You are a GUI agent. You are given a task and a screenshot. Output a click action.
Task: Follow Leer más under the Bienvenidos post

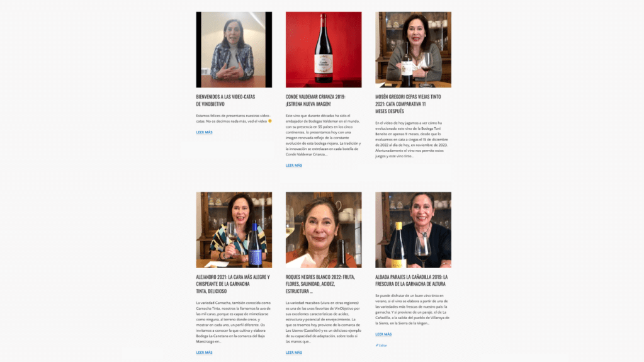click(204, 132)
